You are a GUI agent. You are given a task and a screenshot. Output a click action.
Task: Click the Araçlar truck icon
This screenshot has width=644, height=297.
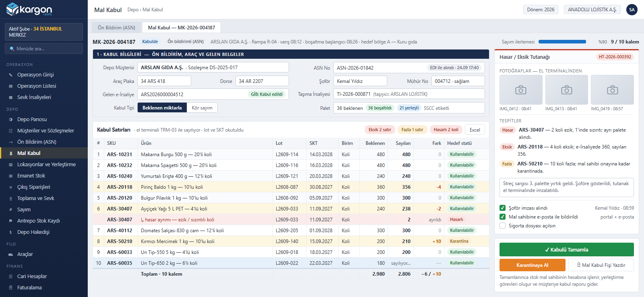(11, 254)
